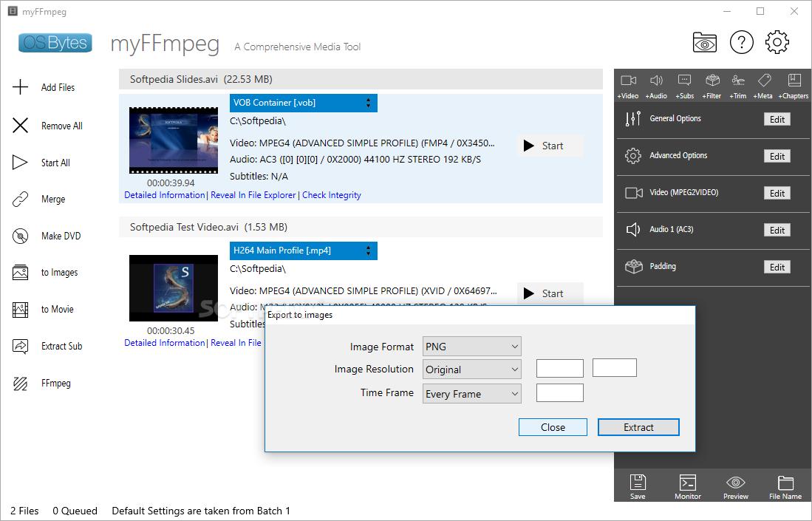812x521 pixels.
Task: Open the settings gear in header
Action: pos(777,42)
